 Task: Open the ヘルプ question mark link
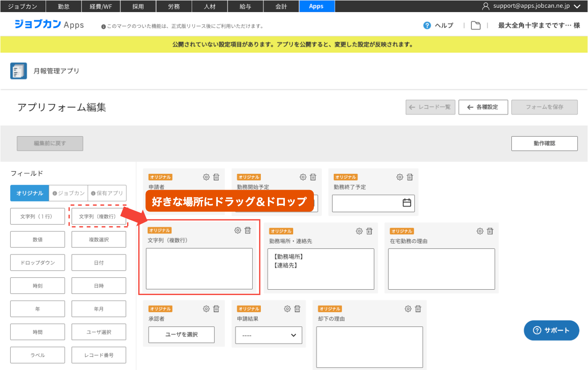pyautogui.click(x=439, y=26)
